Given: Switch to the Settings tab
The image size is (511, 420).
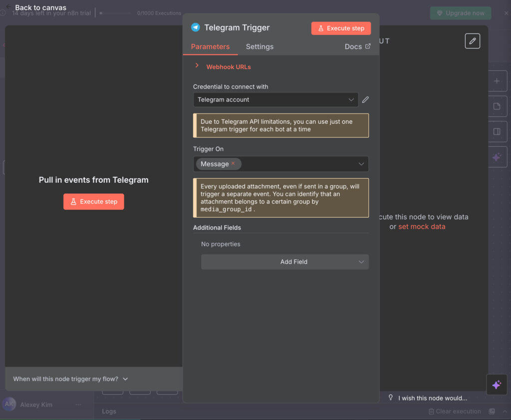Looking at the screenshot, I should coord(259,46).
